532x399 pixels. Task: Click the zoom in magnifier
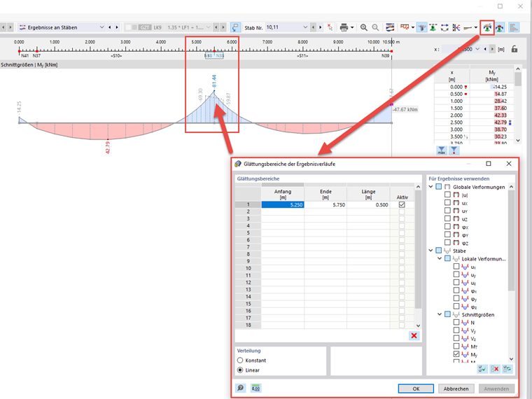tap(364, 27)
